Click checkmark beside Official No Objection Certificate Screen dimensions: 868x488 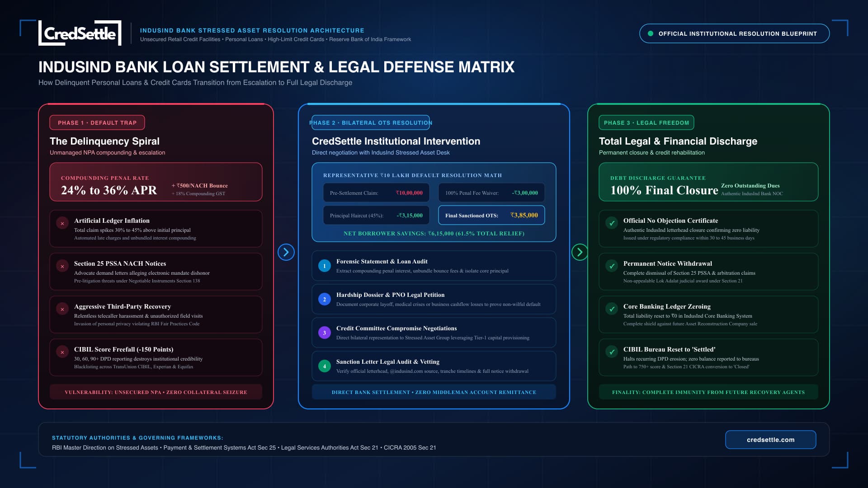[x=612, y=223]
